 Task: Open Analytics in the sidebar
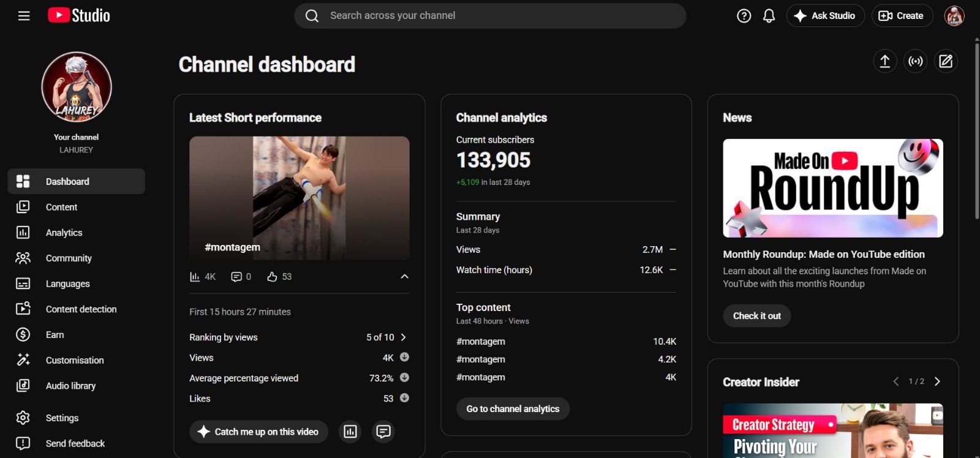click(x=77, y=233)
